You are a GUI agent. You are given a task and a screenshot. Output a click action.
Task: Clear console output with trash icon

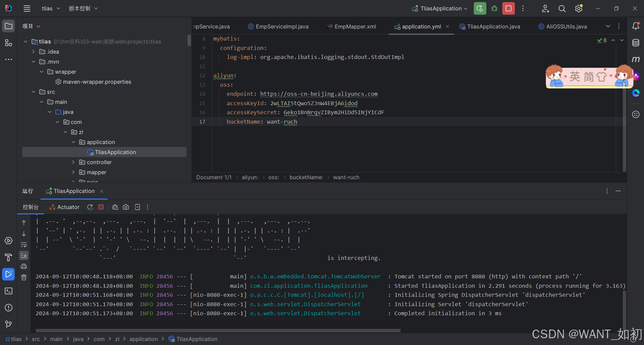tap(24, 277)
